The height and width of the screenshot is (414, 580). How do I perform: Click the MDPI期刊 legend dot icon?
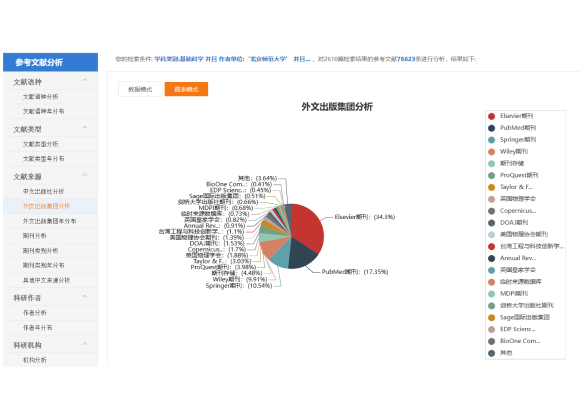click(492, 294)
